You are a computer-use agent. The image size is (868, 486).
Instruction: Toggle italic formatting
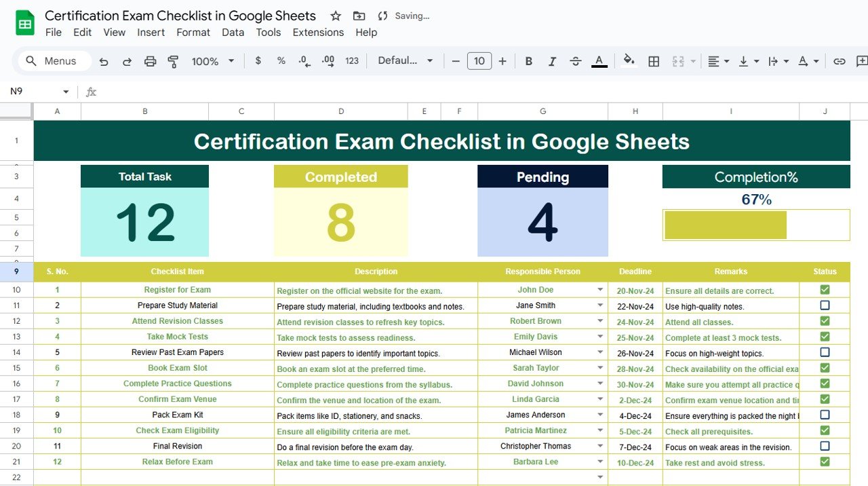[x=552, y=61]
